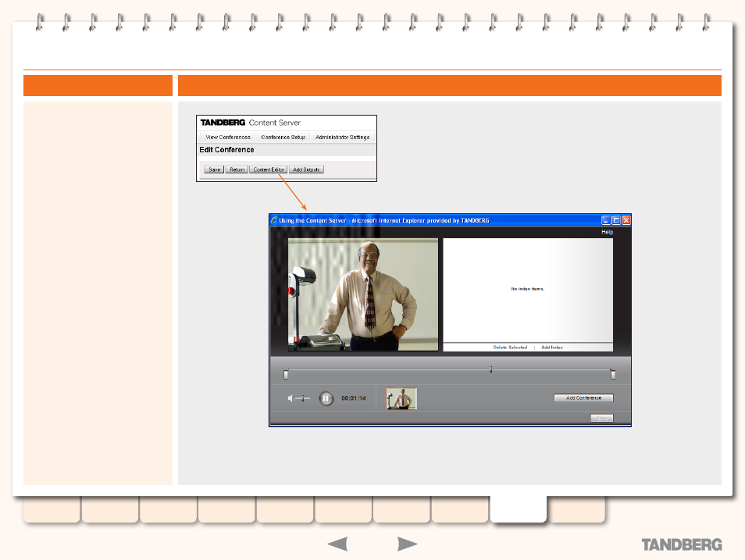Click the timeline playhead position marker

(490, 369)
